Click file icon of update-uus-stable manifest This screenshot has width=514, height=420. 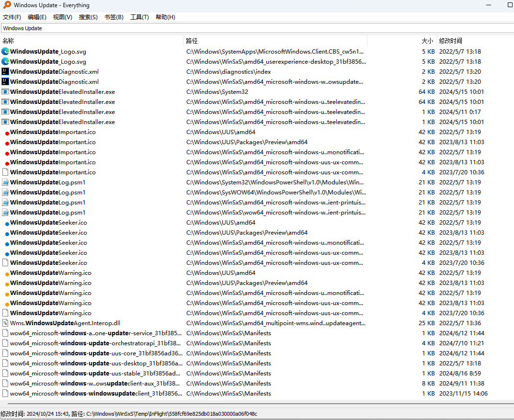(x=5, y=373)
